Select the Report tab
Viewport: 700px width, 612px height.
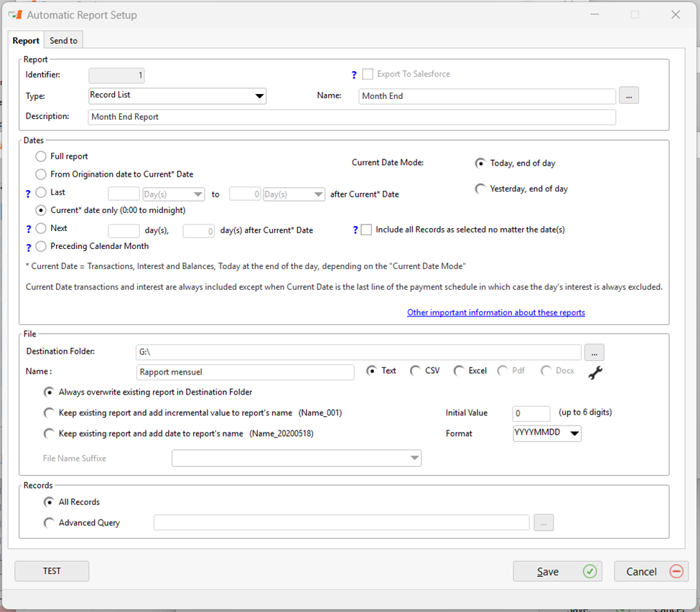pyautogui.click(x=26, y=41)
